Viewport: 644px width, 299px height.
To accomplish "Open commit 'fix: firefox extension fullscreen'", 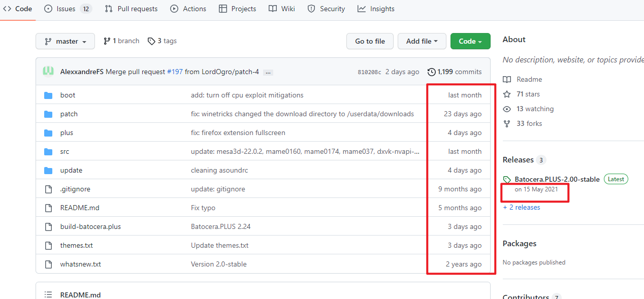I will pyautogui.click(x=238, y=132).
